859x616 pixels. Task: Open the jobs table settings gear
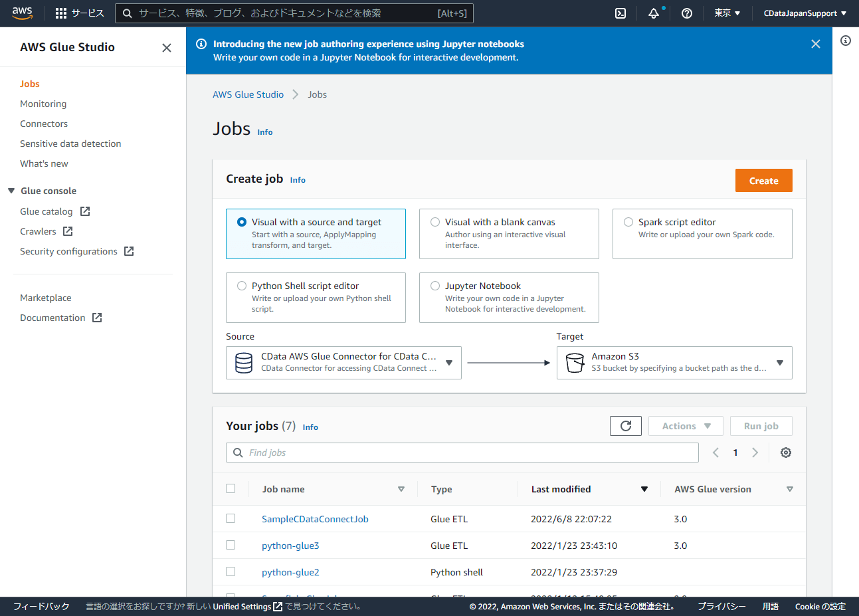pos(785,453)
